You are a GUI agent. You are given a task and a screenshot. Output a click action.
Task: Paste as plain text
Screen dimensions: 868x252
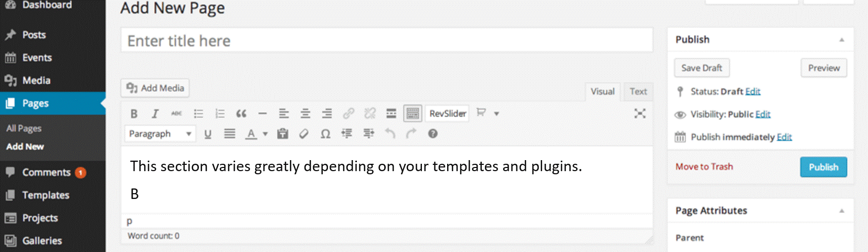click(283, 134)
